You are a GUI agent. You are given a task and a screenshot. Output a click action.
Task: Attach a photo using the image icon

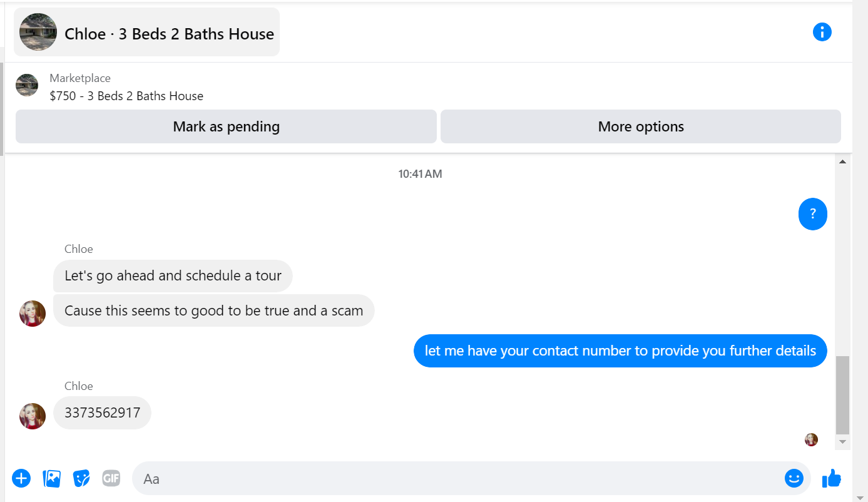point(51,479)
